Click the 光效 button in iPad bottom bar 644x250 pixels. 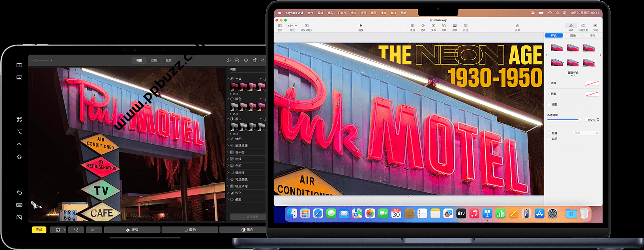point(132,229)
